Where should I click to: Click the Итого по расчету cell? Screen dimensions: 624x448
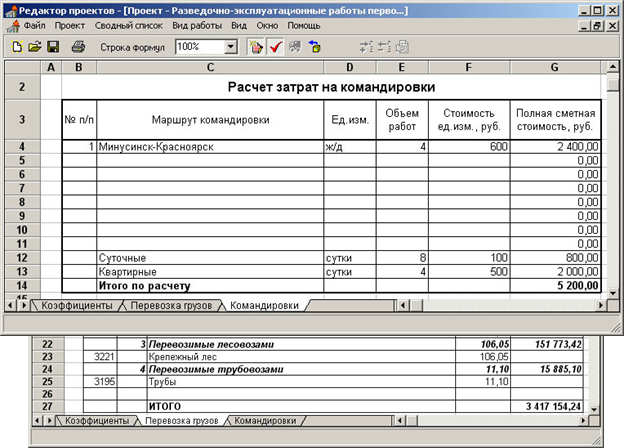click(x=210, y=286)
